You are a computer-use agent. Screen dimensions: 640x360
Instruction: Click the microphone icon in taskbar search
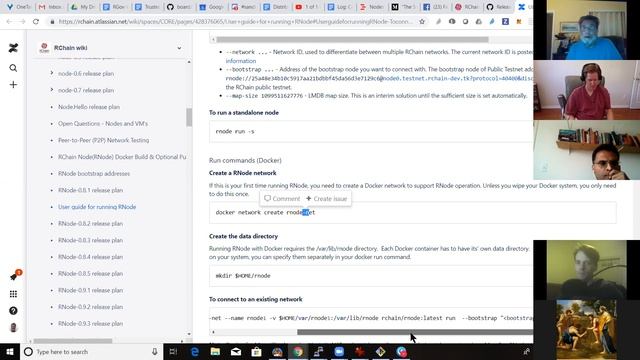(155, 352)
